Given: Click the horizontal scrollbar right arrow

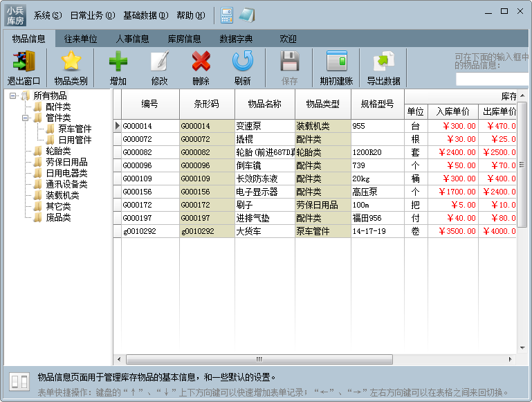Looking at the screenshot, I should click(x=510, y=359).
